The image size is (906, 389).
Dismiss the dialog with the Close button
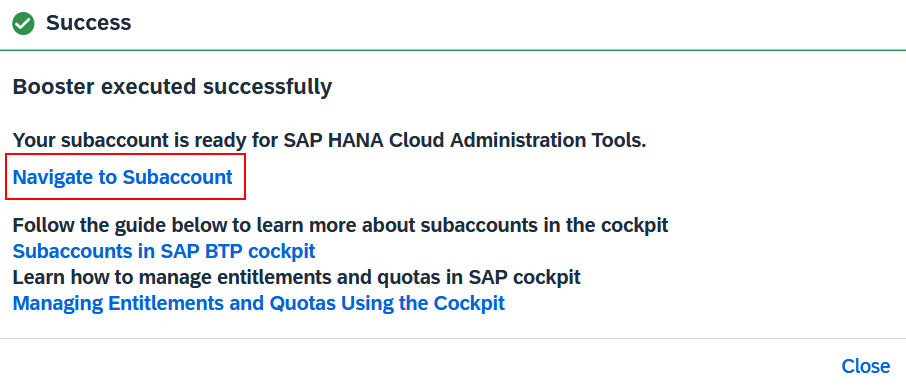click(x=866, y=366)
